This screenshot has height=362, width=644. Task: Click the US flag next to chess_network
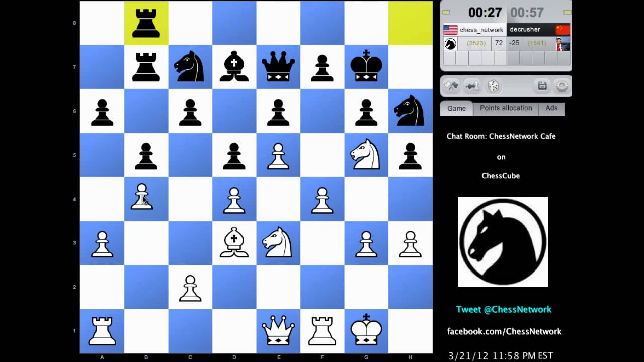[450, 30]
